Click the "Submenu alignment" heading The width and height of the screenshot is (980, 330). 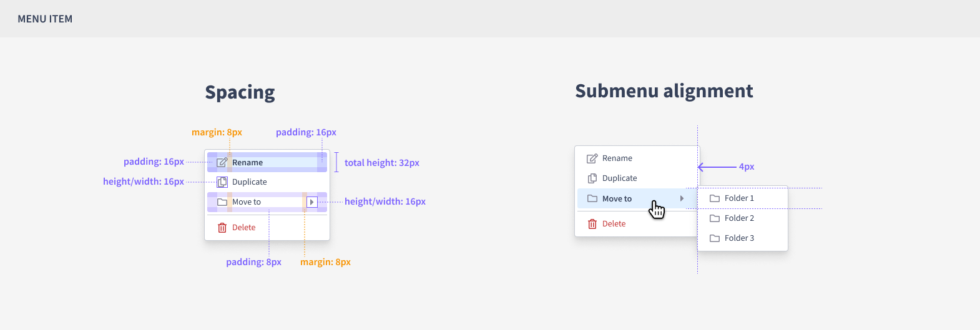click(664, 91)
